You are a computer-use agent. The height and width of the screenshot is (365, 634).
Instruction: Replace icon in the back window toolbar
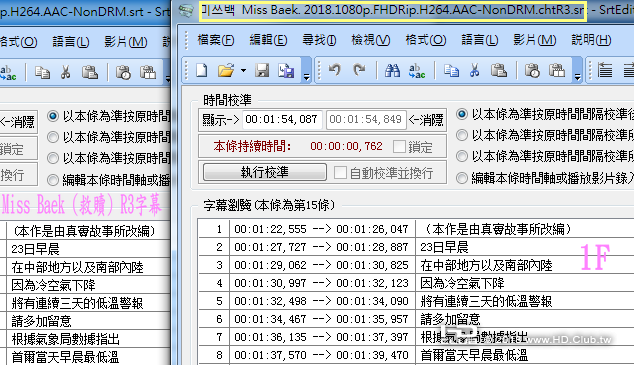click(x=8, y=73)
